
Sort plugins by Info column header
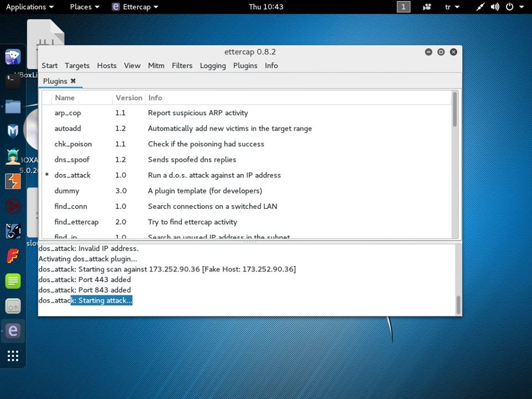click(299, 98)
